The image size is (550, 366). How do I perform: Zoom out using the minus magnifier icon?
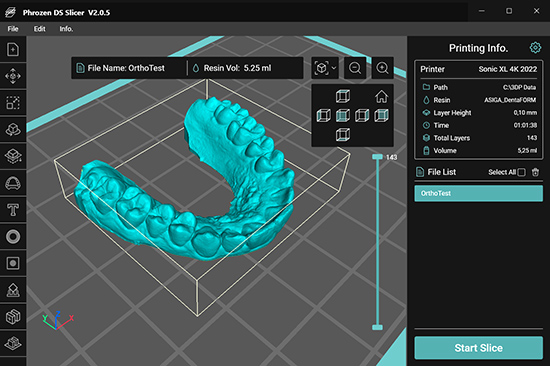355,68
